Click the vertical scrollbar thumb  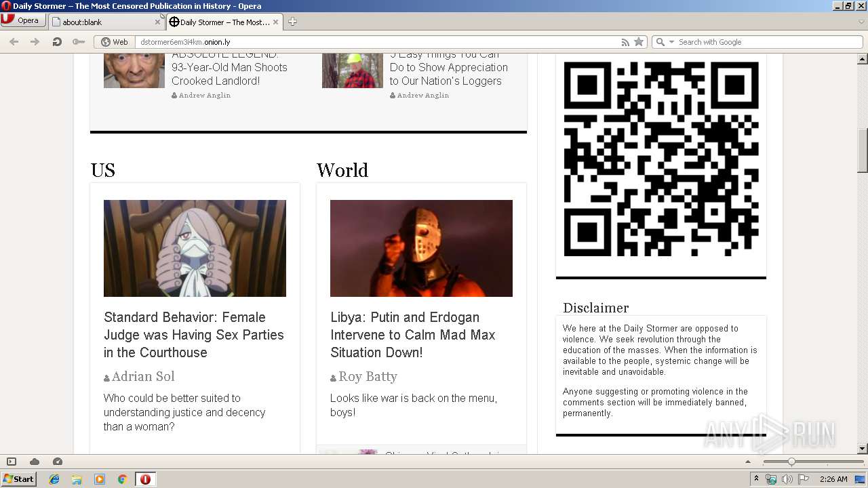click(863, 150)
